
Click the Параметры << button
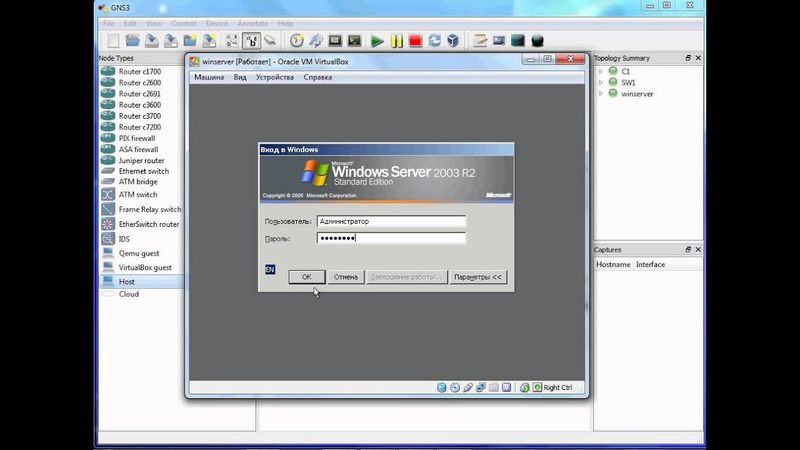478,277
